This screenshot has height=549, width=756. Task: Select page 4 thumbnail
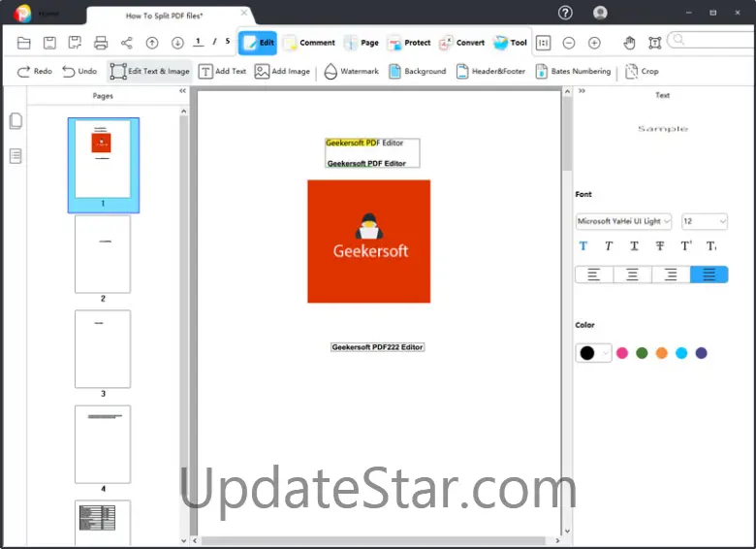103,444
